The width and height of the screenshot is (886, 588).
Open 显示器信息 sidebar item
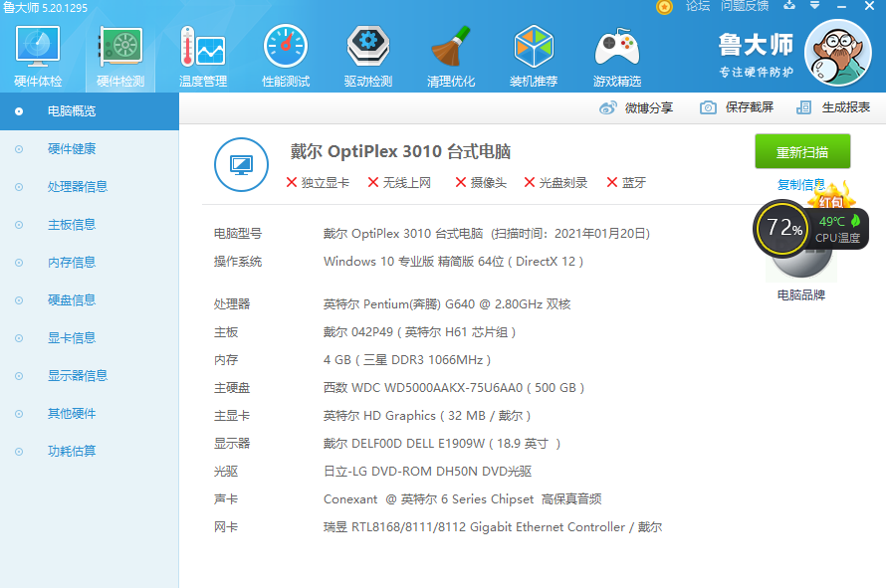click(90, 376)
